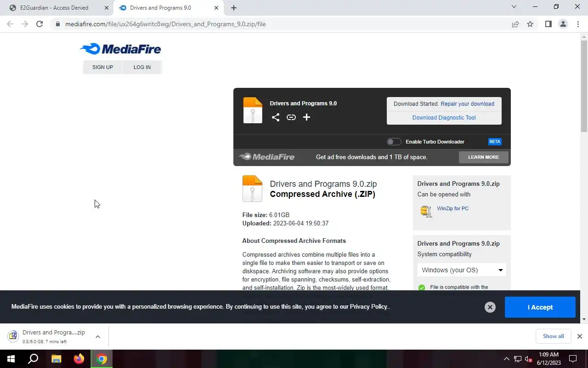Viewport: 588px width, 368px height.
Task: Launch File Explorer from the taskbar
Action: click(x=56, y=359)
